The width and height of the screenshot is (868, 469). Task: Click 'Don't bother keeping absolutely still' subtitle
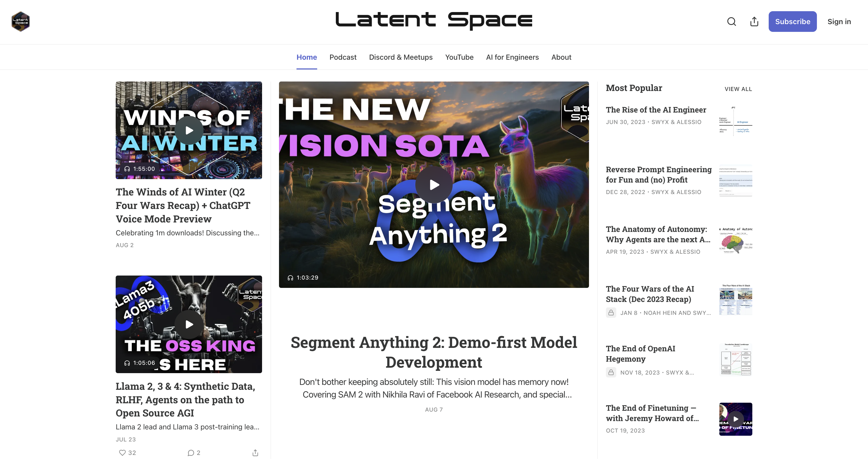(x=434, y=388)
